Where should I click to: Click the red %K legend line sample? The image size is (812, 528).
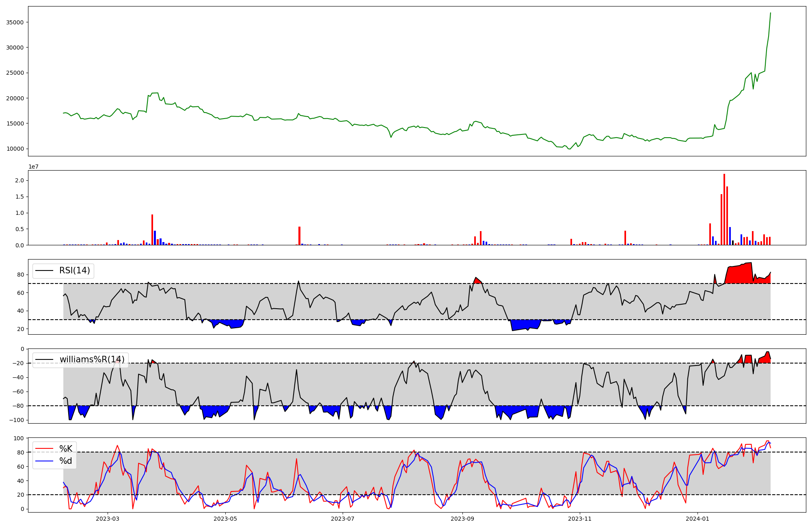[44, 449]
